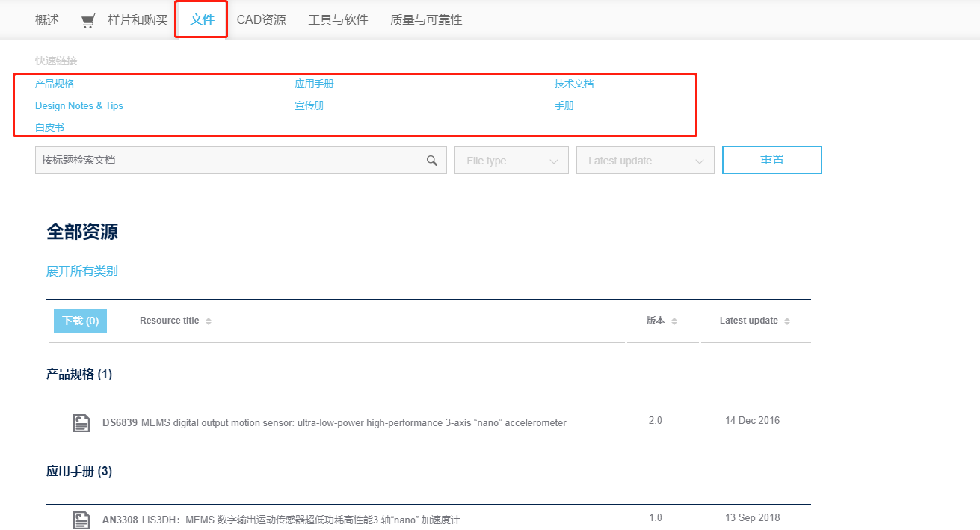Focus the 按标题检索文档 search field

coord(241,160)
